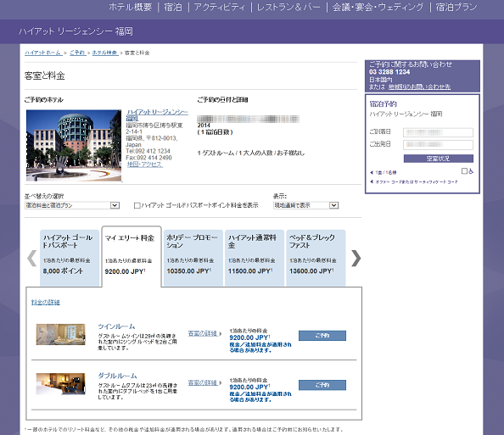The width and height of the screenshot is (504, 435).
Task: Click the ご到着日 arrival date field
Action: (x=438, y=132)
